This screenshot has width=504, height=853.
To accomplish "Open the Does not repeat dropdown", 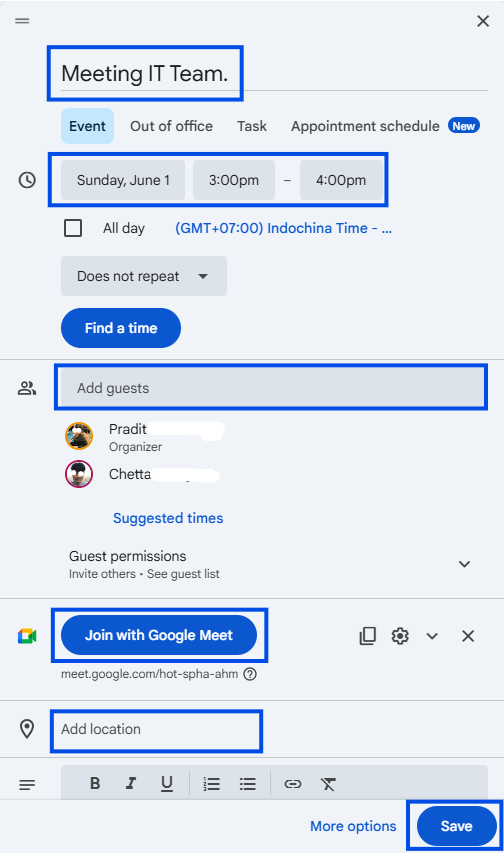I will click(x=144, y=276).
